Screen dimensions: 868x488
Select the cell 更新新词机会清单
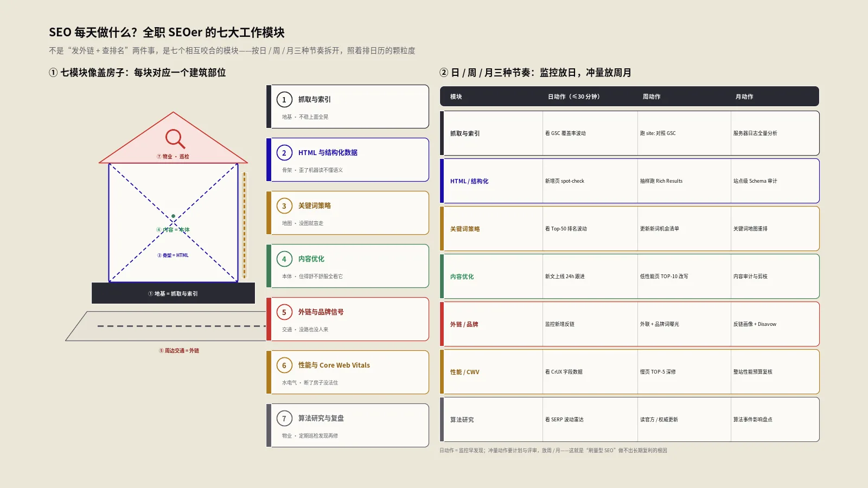(659, 229)
